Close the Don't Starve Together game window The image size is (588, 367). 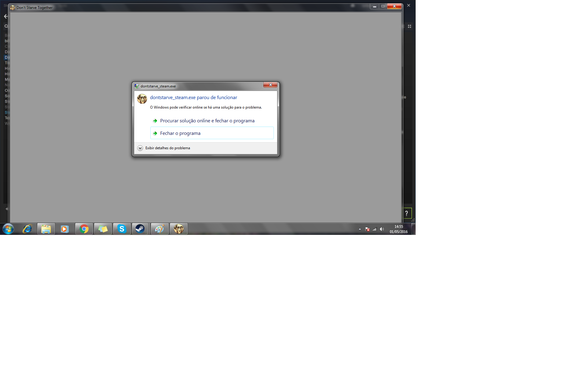pos(394,6)
